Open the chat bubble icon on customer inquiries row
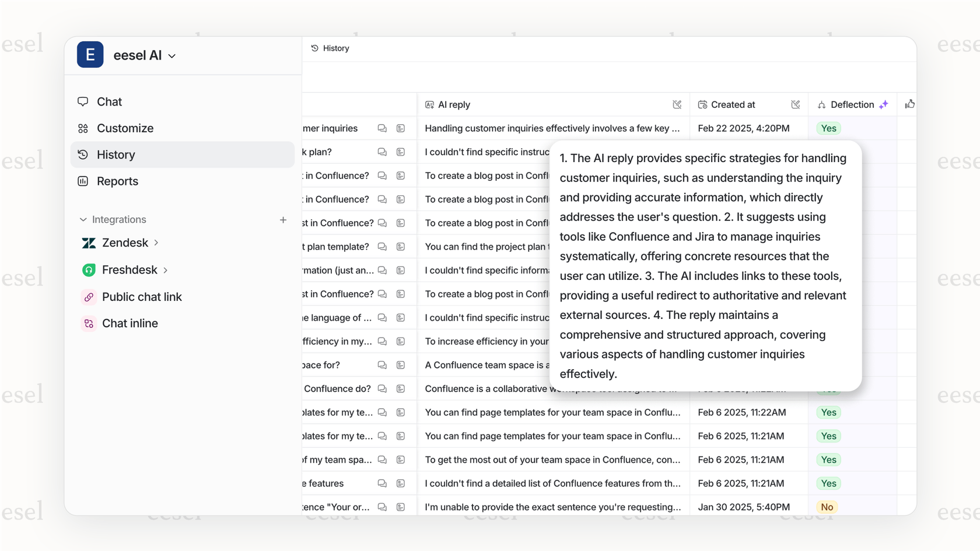 tap(382, 128)
